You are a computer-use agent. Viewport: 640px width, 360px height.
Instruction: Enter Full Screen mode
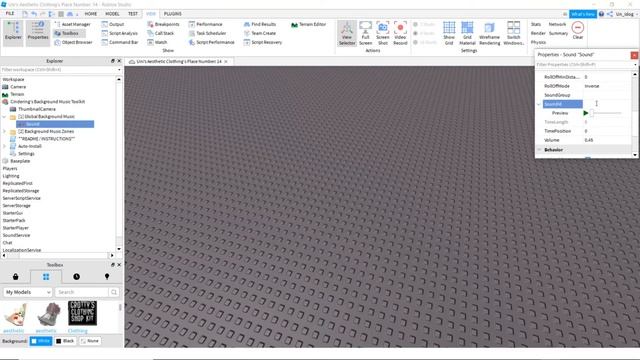365,33
